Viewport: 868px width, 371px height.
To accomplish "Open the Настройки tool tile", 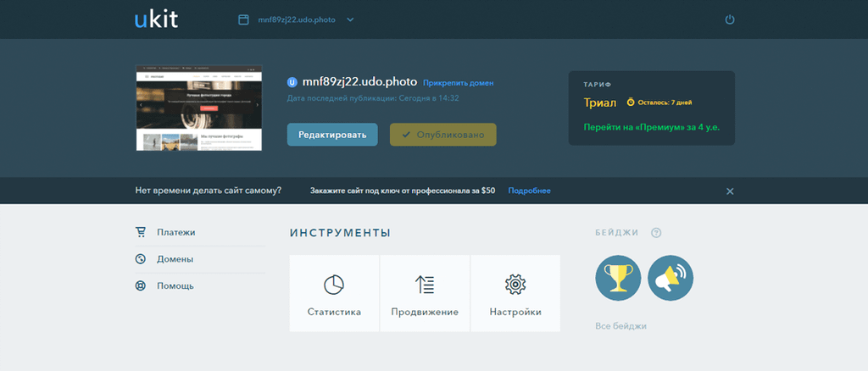I will (515, 293).
